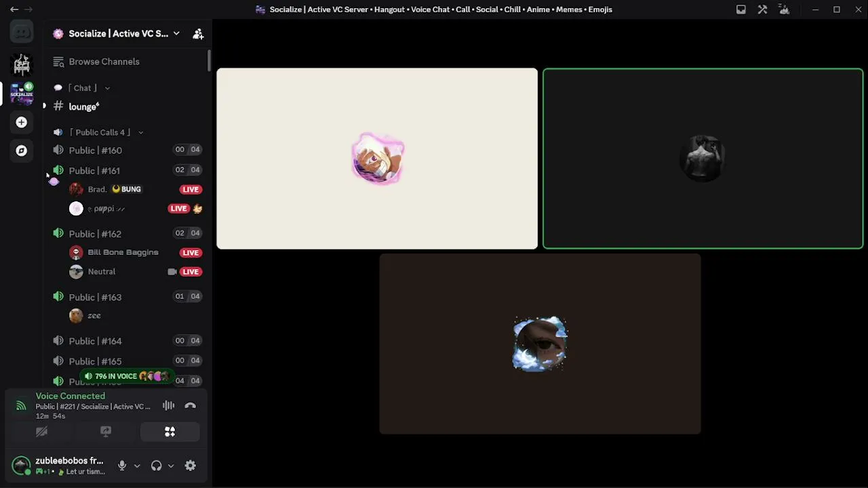Screen dimensions: 868x488
Task: Add a server with the plus icon
Action: pyautogui.click(x=22, y=122)
